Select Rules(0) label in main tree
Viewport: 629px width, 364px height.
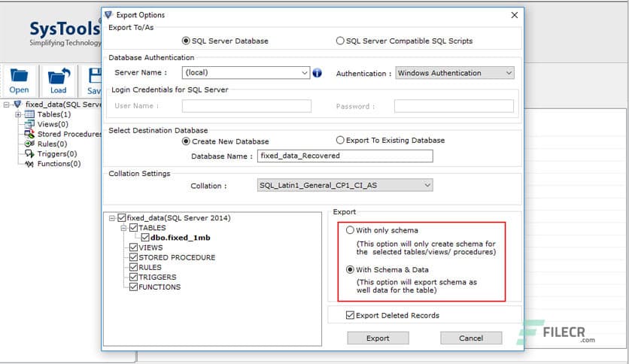[x=52, y=144]
